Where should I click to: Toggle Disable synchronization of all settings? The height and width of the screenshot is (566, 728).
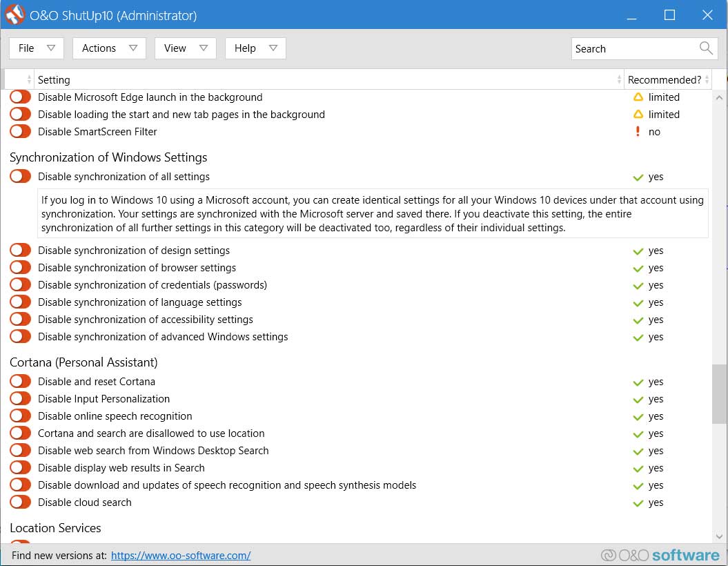tap(21, 177)
